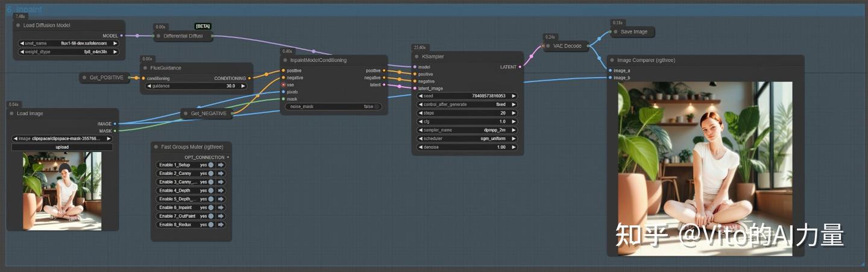Click the image_a input port on Image Comparer

coord(610,71)
